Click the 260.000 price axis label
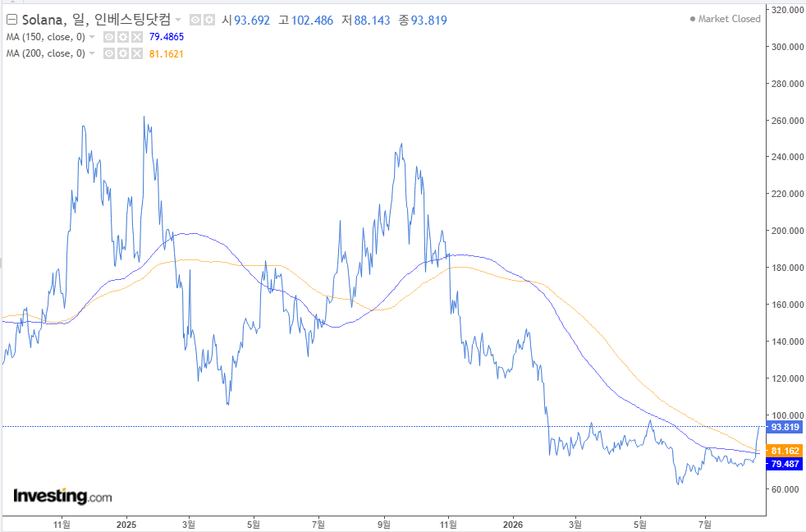Image resolution: width=806 pixels, height=532 pixels. click(787, 121)
